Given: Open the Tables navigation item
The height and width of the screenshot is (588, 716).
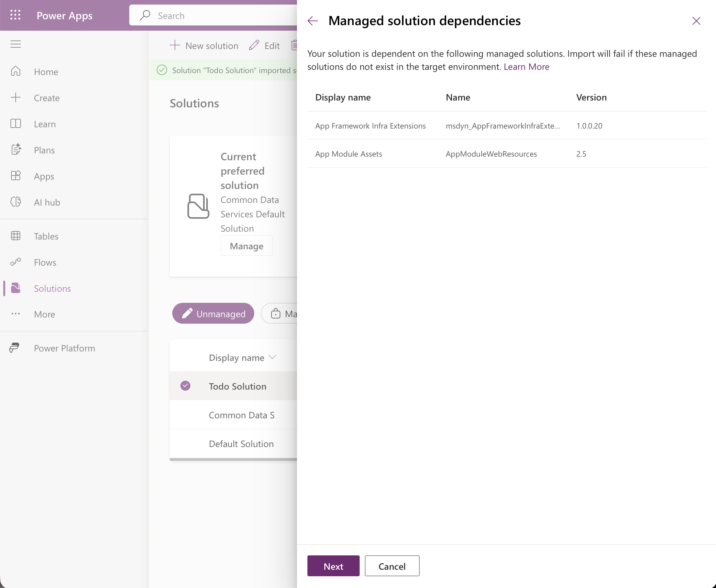Looking at the screenshot, I should 74,236.
